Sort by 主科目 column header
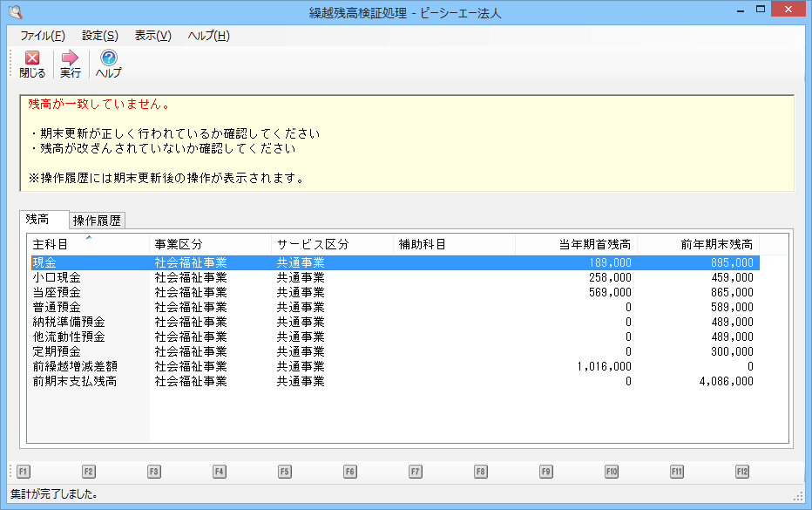 pyautogui.click(x=87, y=244)
